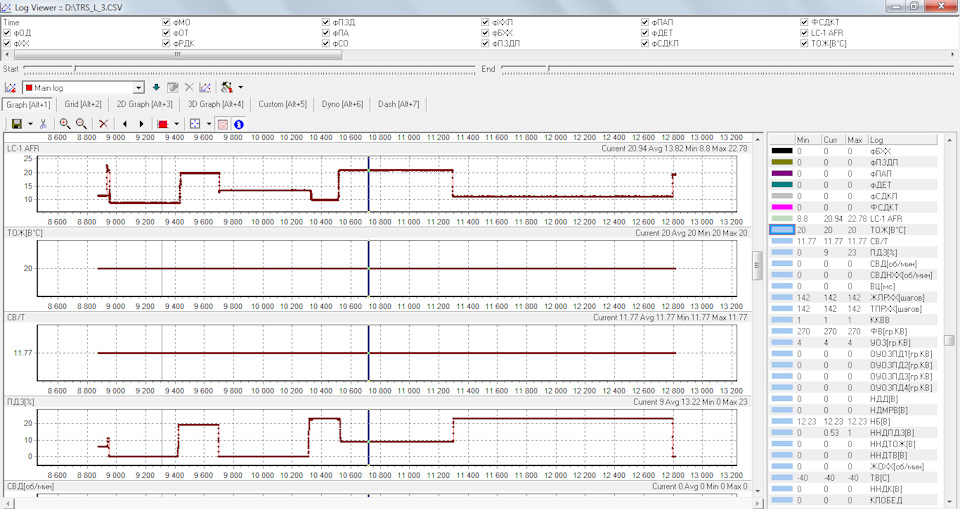
Task: Click the grey X remove log icon
Action: point(189,88)
